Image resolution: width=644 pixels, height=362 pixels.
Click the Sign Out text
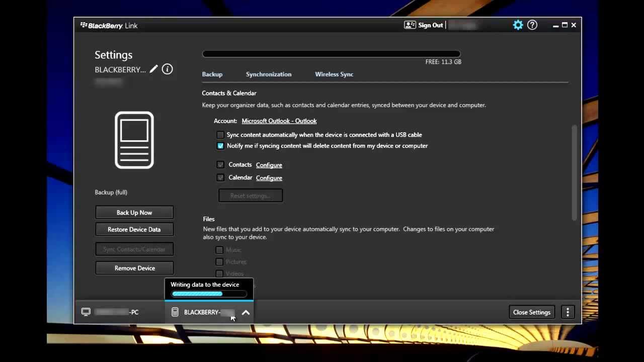pyautogui.click(x=431, y=25)
